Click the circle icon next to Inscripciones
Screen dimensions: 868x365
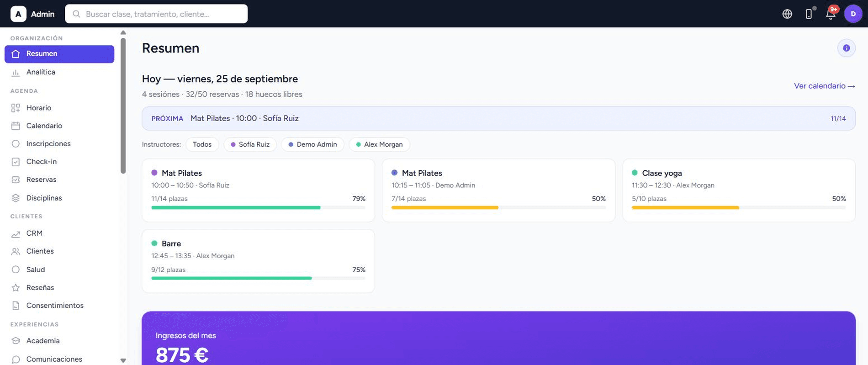pyautogui.click(x=16, y=143)
